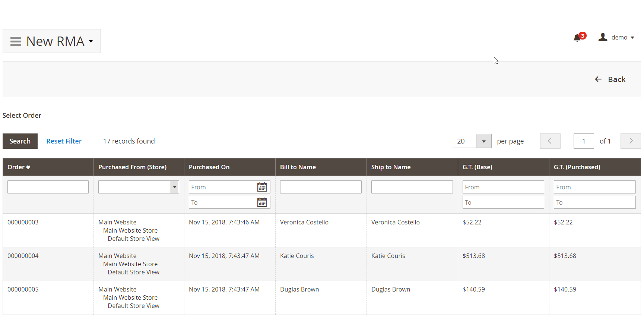Click the G.T. (Base) From field
The height and width of the screenshot is (315, 644).
(503, 187)
